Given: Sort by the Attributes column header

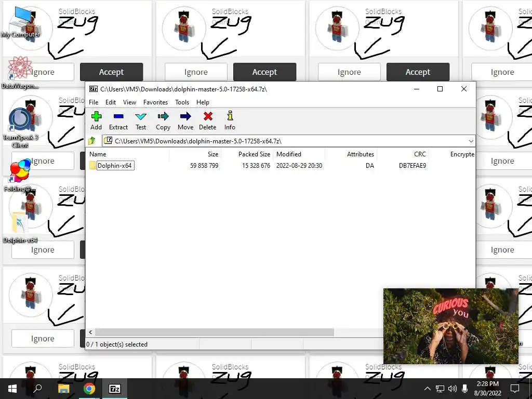Looking at the screenshot, I should pos(351,154).
